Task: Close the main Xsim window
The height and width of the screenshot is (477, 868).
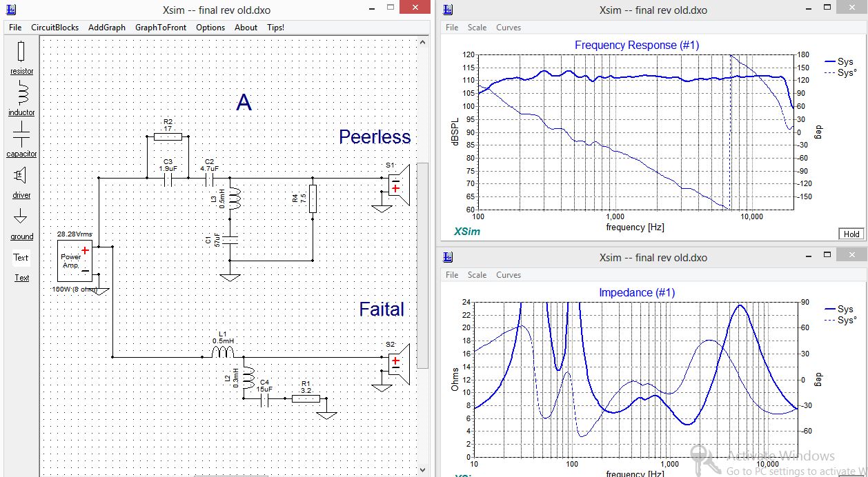Action: coord(415,8)
